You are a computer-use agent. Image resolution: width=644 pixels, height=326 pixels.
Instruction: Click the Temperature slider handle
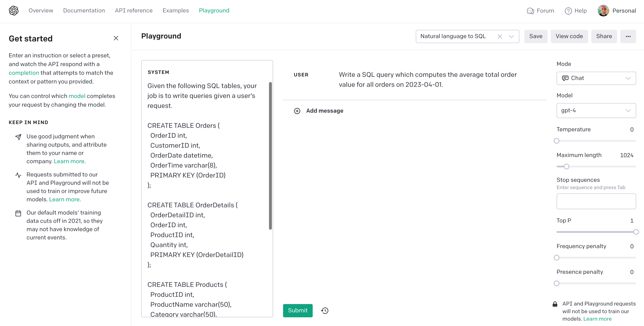tap(556, 141)
